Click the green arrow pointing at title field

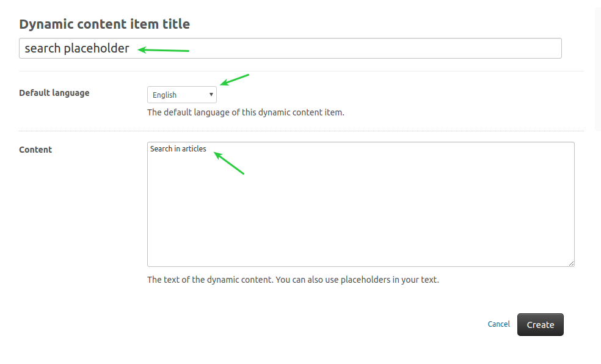coord(164,50)
